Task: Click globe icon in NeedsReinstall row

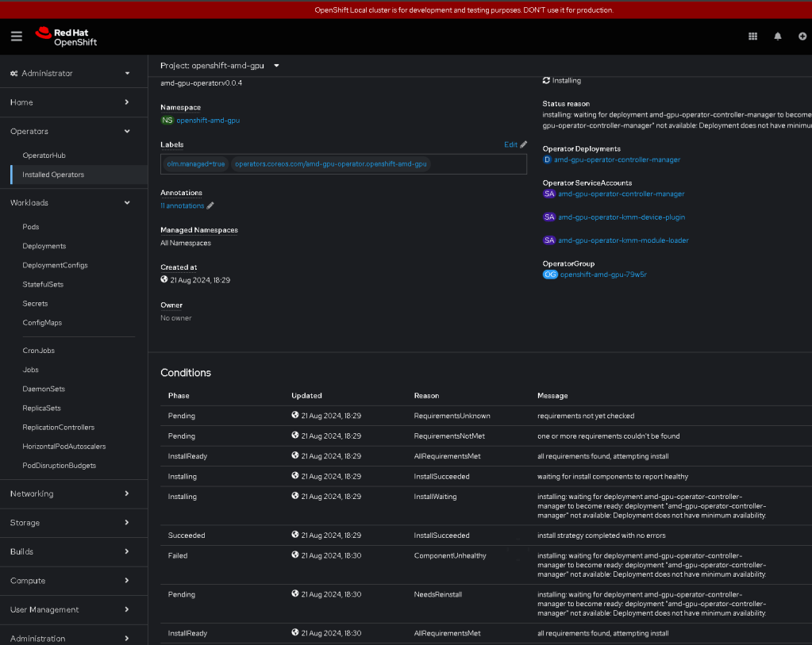Action: pos(295,593)
